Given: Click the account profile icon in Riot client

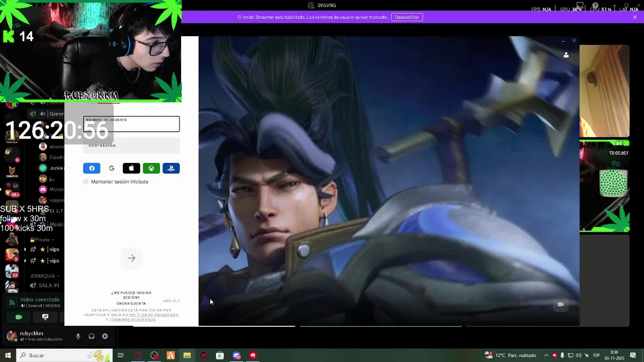Looking at the screenshot, I should (x=566, y=55).
